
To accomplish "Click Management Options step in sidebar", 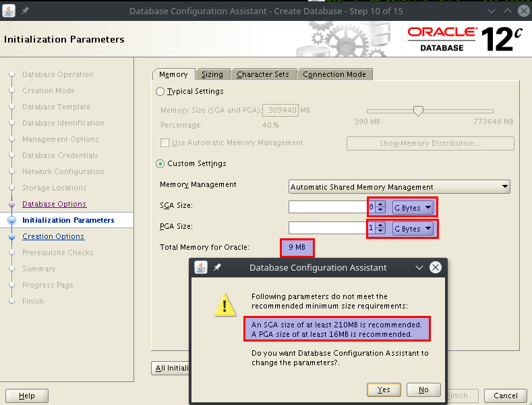I will click(61, 139).
